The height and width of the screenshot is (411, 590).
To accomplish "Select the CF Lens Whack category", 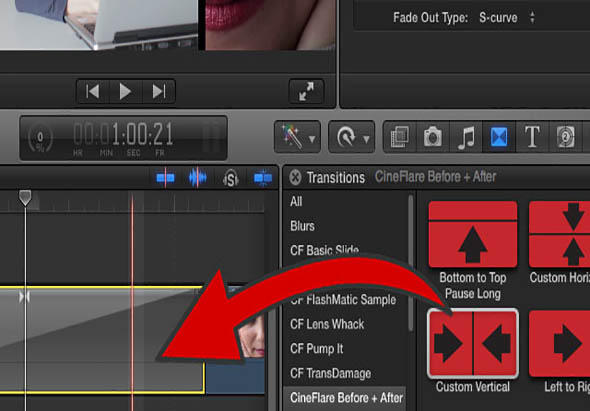I will click(327, 324).
